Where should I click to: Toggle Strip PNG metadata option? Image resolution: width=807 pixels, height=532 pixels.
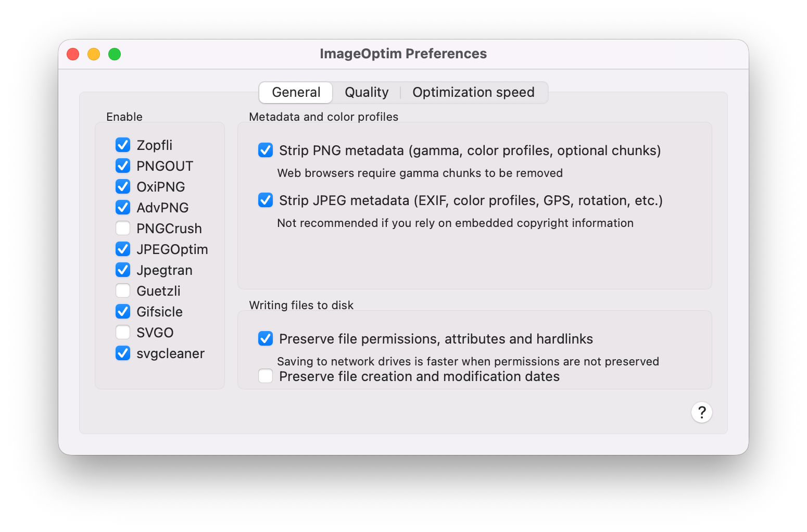(x=266, y=150)
